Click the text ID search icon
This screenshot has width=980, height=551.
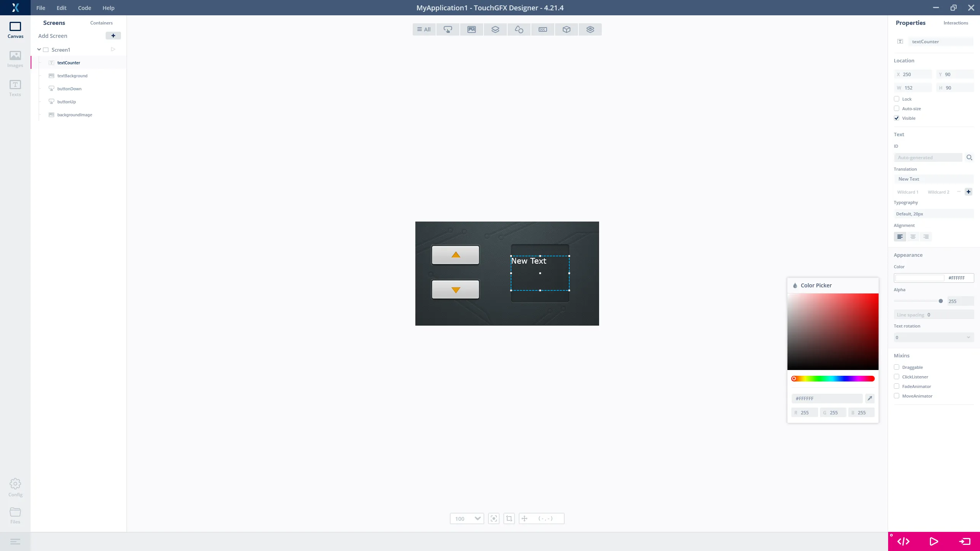click(969, 158)
